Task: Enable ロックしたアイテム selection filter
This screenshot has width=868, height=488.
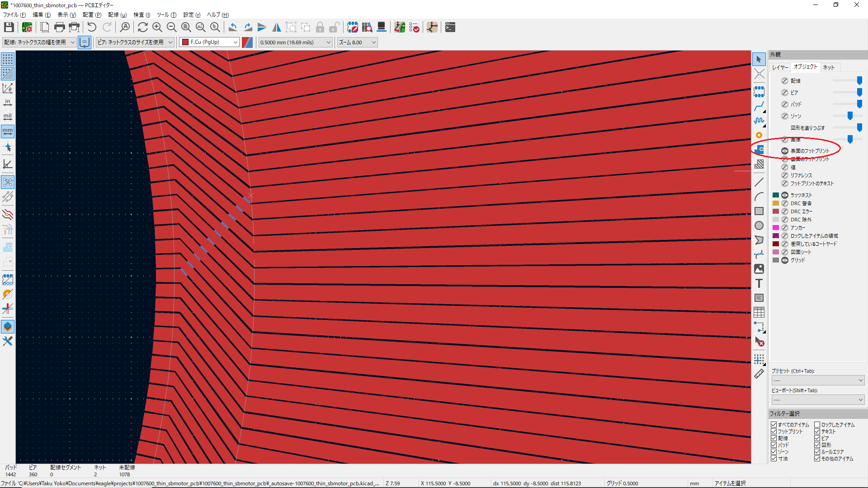Action: (x=817, y=425)
